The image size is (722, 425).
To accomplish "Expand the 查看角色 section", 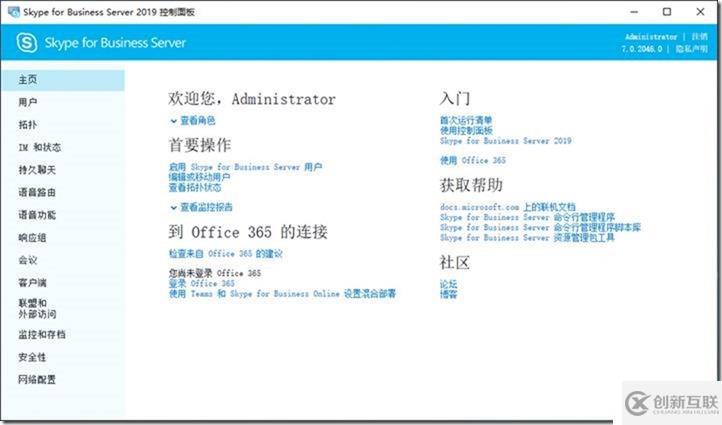I will pos(192,121).
